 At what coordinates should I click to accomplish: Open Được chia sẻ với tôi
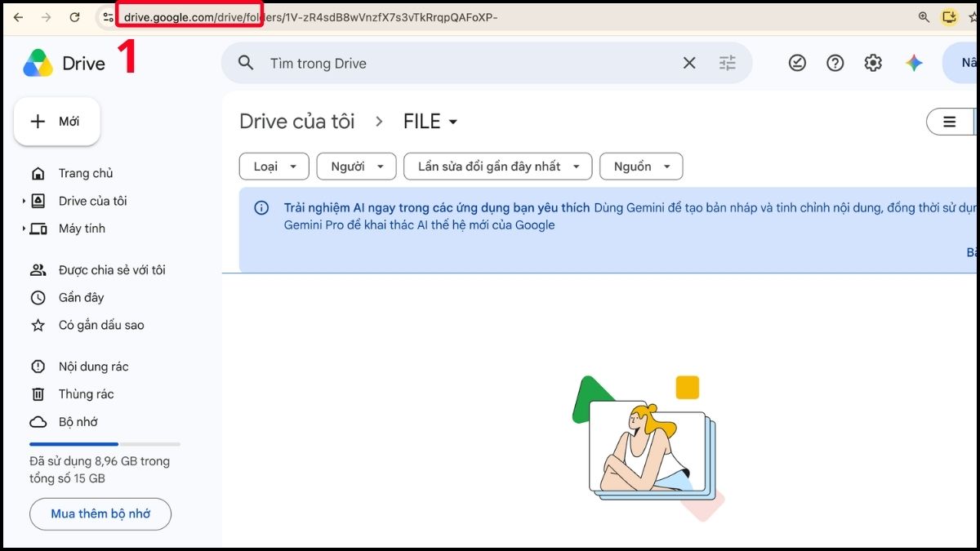(112, 270)
